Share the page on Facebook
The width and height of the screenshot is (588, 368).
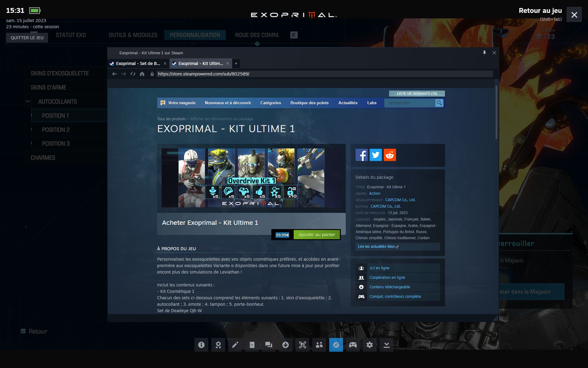click(361, 155)
